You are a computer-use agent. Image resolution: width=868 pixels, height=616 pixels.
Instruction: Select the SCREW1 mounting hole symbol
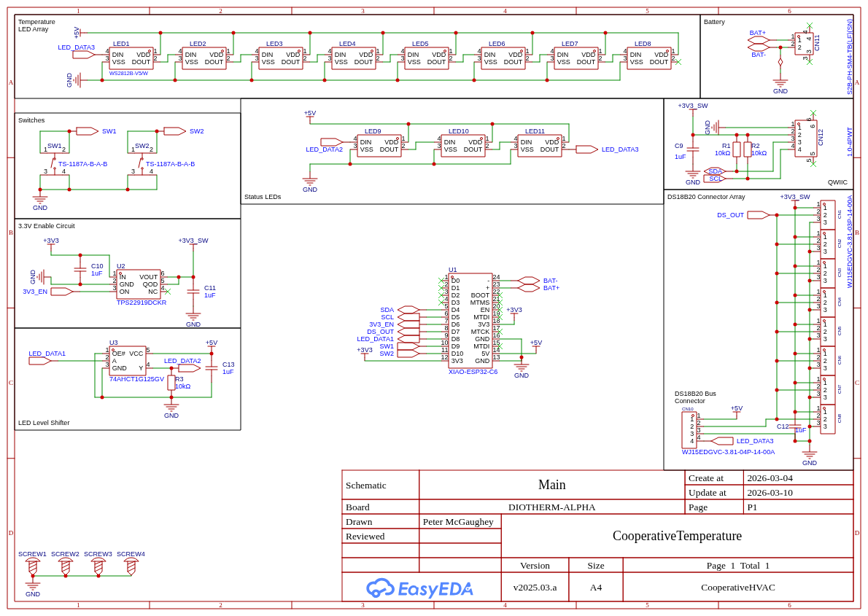click(33, 566)
